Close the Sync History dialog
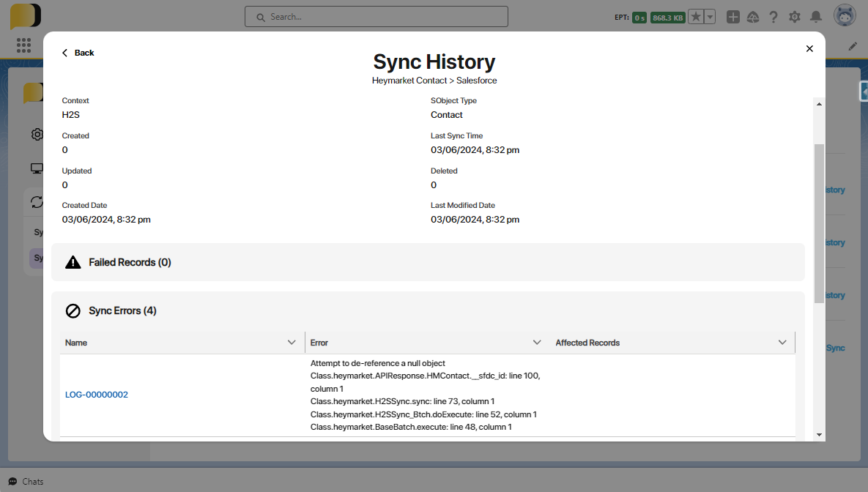Image resolution: width=868 pixels, height=492 pixels. [809, 49]
